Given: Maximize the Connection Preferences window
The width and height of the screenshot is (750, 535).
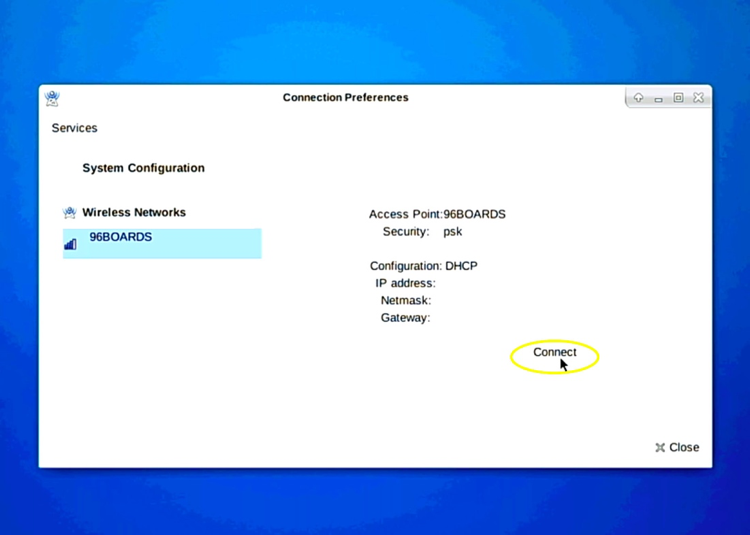Looking at the screenshot, I should coord(678,98).
